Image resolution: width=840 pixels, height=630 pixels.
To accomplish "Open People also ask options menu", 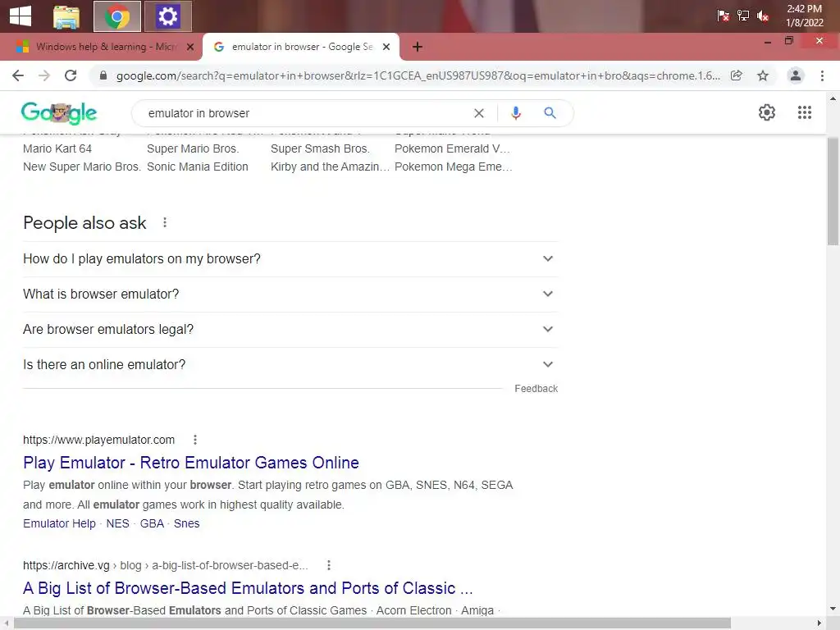I will click(165, 222).
